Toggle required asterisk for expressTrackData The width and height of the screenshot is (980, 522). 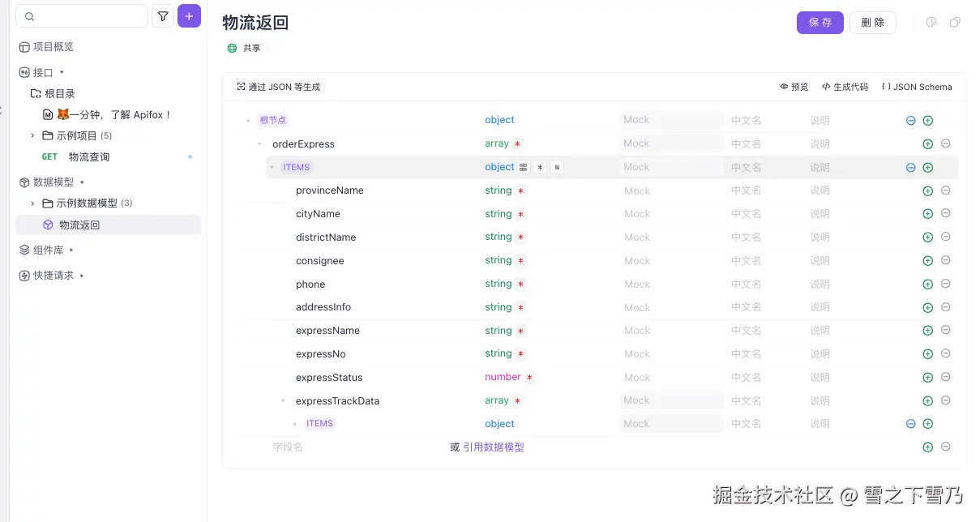(518, 400)
